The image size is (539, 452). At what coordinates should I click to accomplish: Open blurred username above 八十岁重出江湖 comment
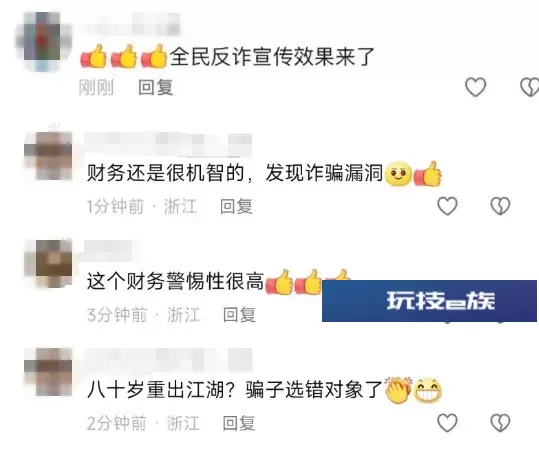point(168,361)
